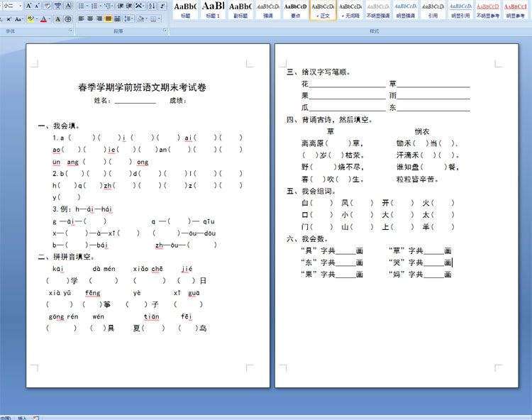Click the Multilevel List icon

tap(108, 6)
